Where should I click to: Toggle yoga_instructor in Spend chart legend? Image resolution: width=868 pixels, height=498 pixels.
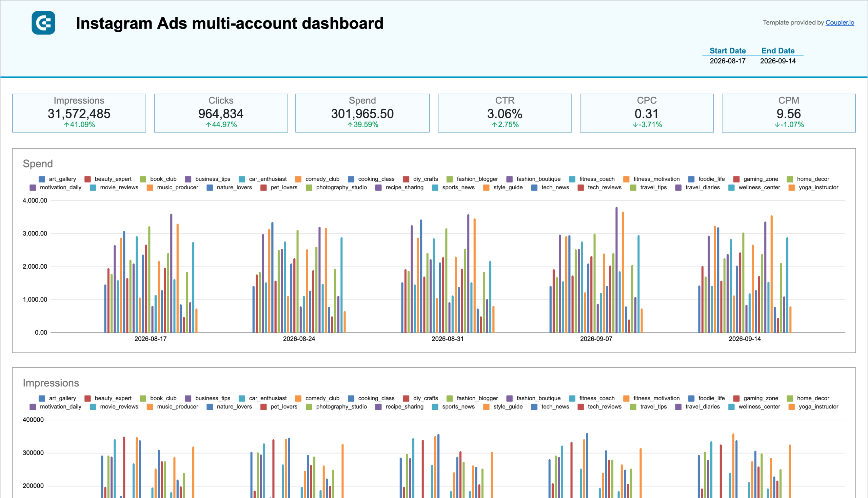coord(813,188)
